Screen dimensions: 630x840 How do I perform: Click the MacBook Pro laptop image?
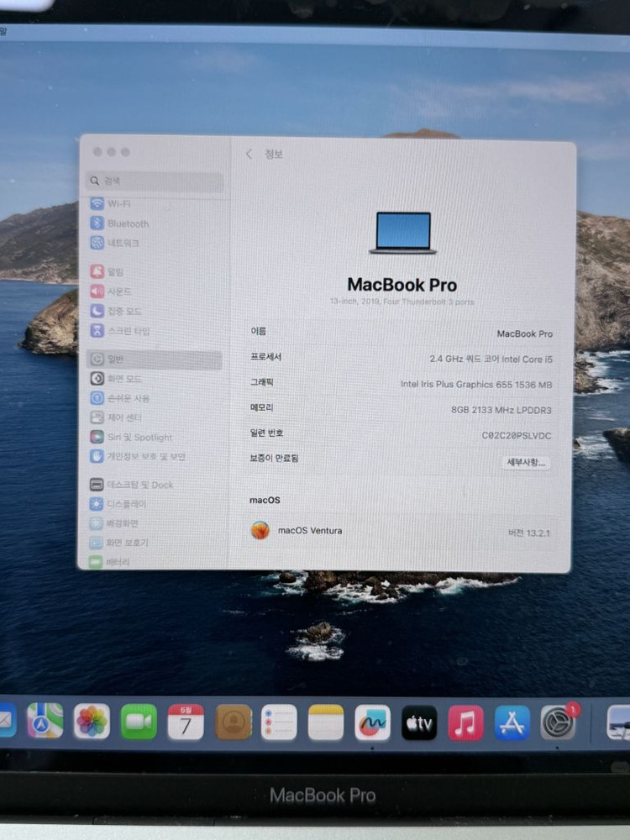point(403,233)
